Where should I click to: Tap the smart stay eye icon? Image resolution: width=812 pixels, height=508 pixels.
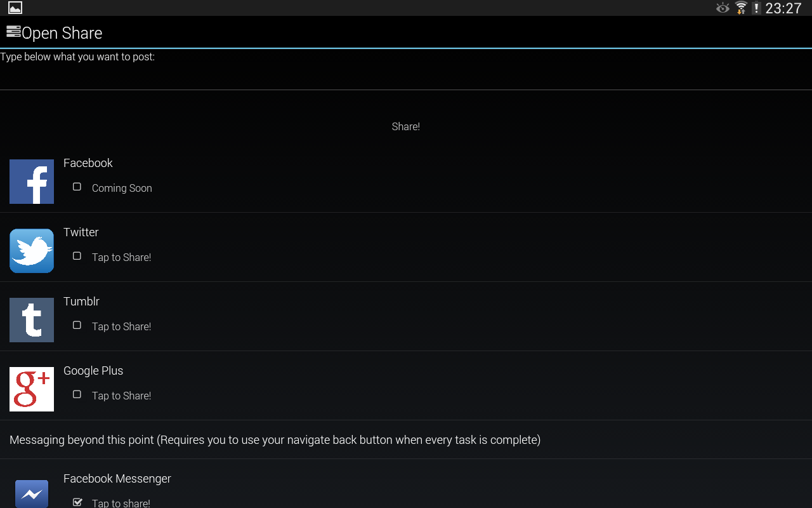pyautogui.click(x=723, y=8)
